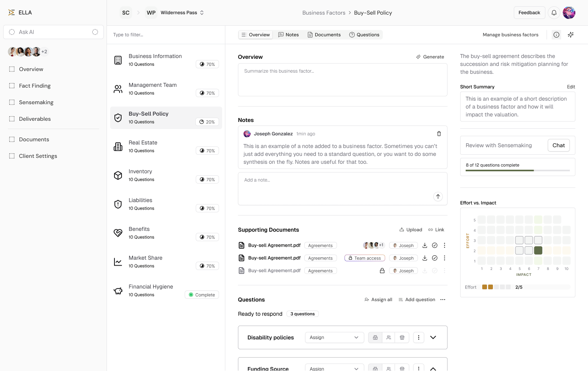Open Fact Finding in the sidebar
588x371 pixels.
click(35, 86)
